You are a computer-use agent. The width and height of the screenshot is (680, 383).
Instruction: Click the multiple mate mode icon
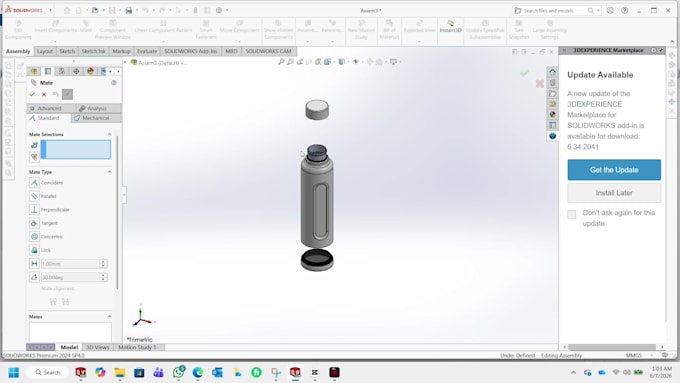[x=34, y=157]
